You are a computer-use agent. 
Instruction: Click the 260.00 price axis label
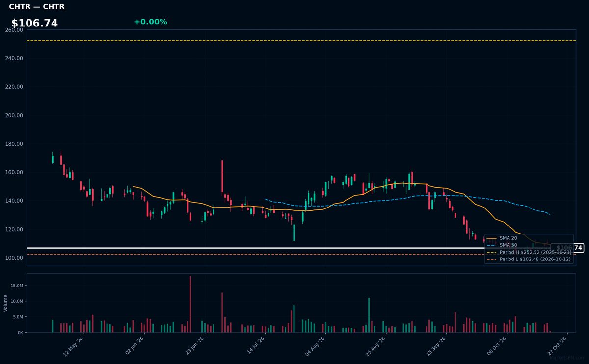point(14,30)
